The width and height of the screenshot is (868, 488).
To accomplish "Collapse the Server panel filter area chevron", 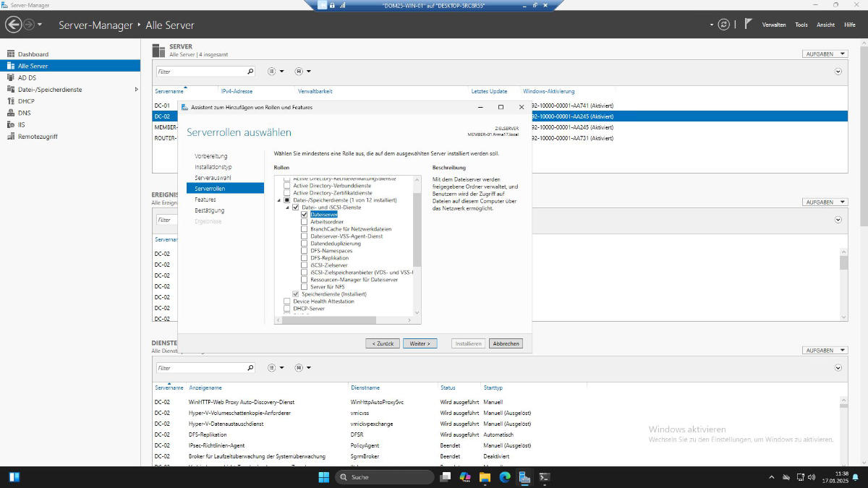I will click(x=838, y=72).
